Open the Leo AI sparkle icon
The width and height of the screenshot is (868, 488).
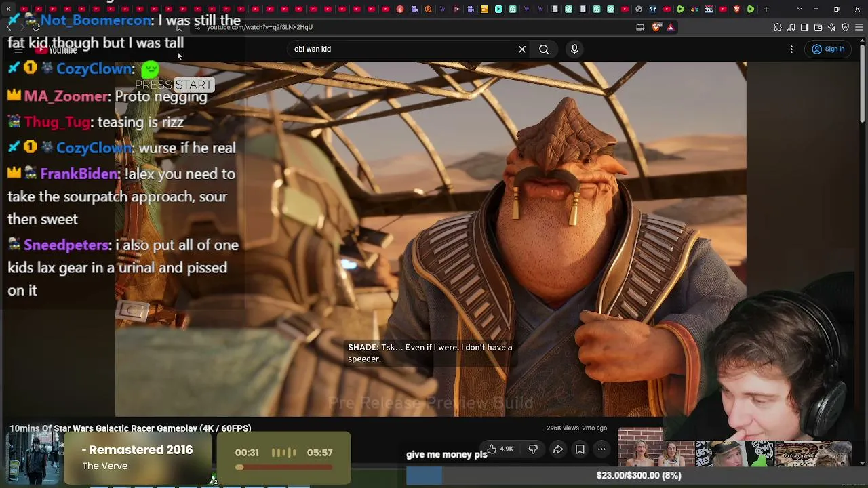832,27
